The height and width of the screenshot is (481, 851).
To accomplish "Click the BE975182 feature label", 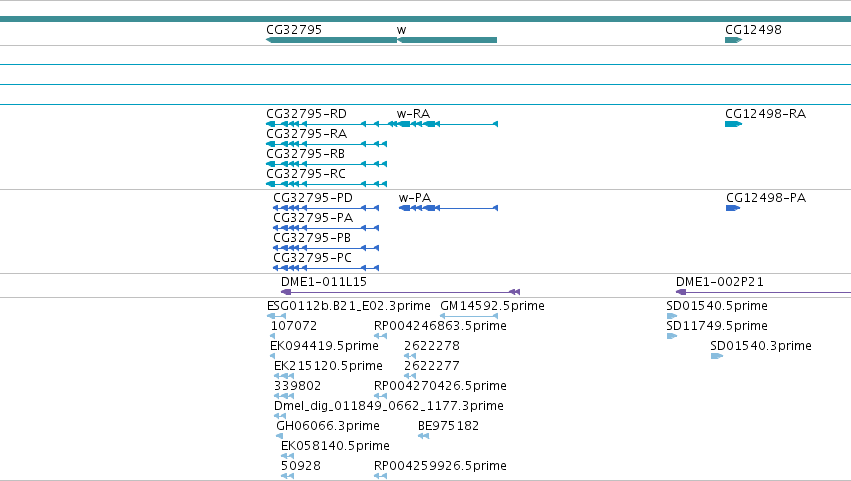I will (448, 427).
